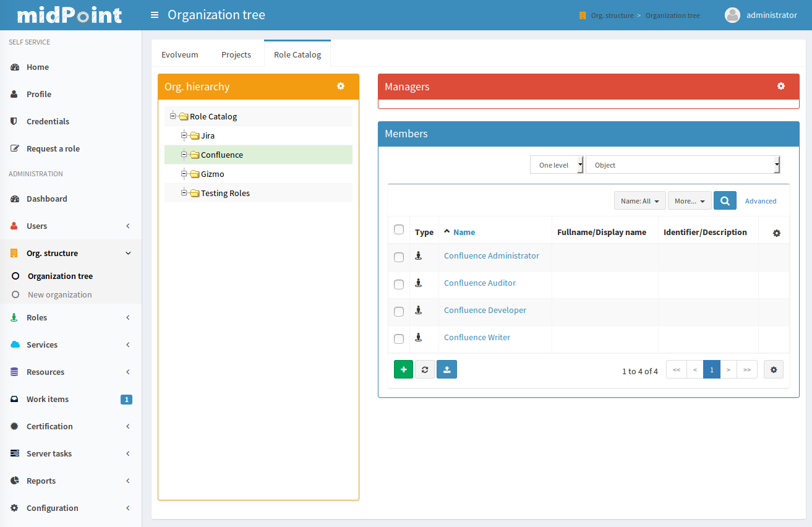Viewport: 812px width, 527px height.
Task: Switch to the Projects tab
Action: click(236, 54)
